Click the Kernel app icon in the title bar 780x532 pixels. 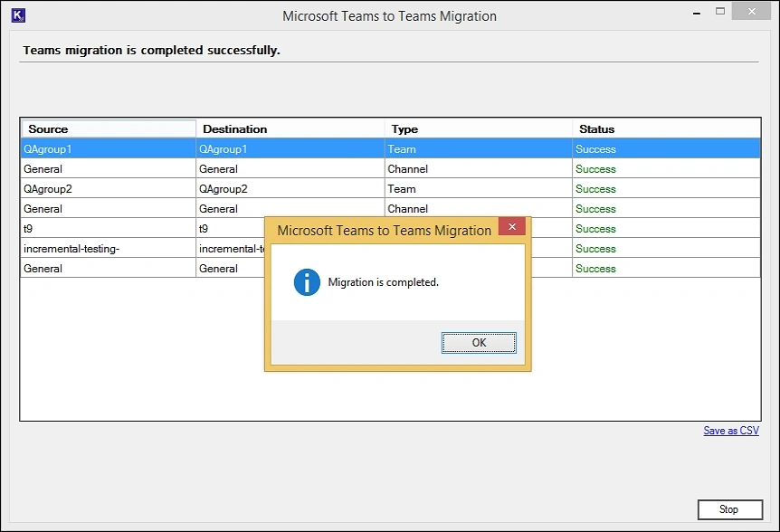click(x=18, y=16)
